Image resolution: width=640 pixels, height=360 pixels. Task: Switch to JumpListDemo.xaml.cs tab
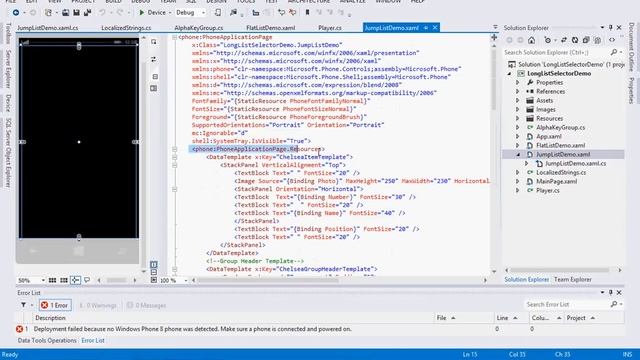tap(47, 28)
